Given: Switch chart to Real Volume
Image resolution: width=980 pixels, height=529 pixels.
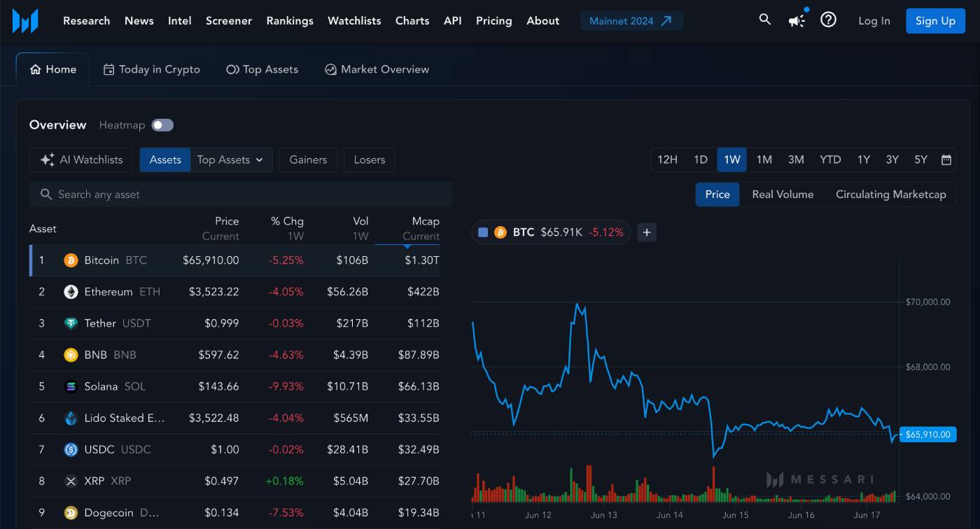Looking at the screenshot, I should (783, 195).
